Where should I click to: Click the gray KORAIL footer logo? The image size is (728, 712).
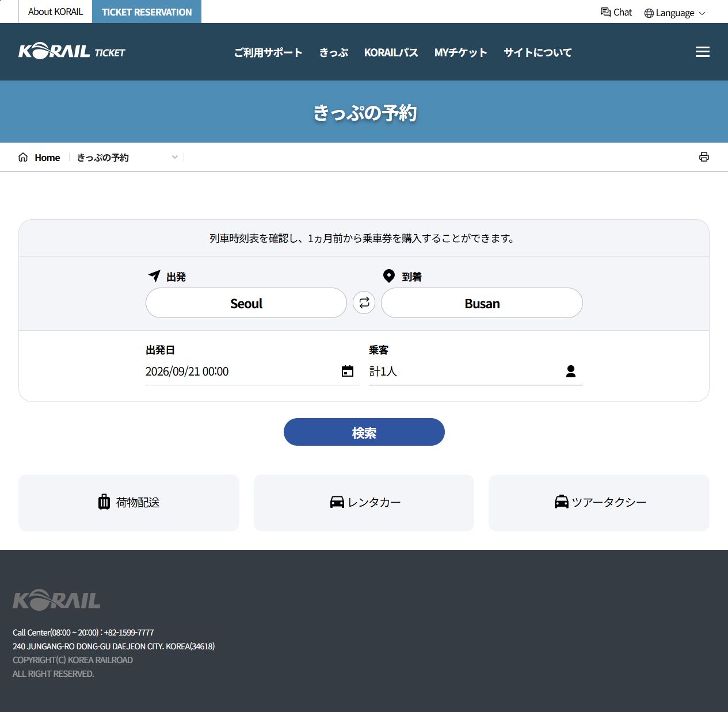tap(56, 600)
